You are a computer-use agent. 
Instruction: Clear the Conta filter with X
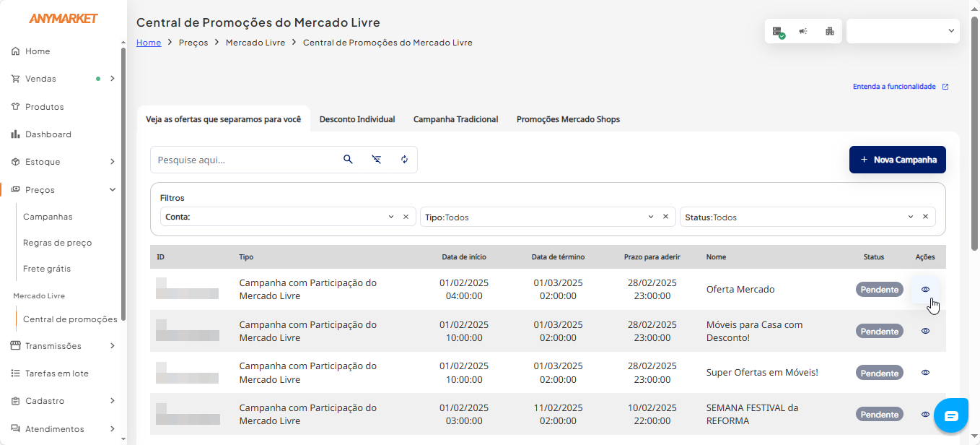tap(406, 217)
